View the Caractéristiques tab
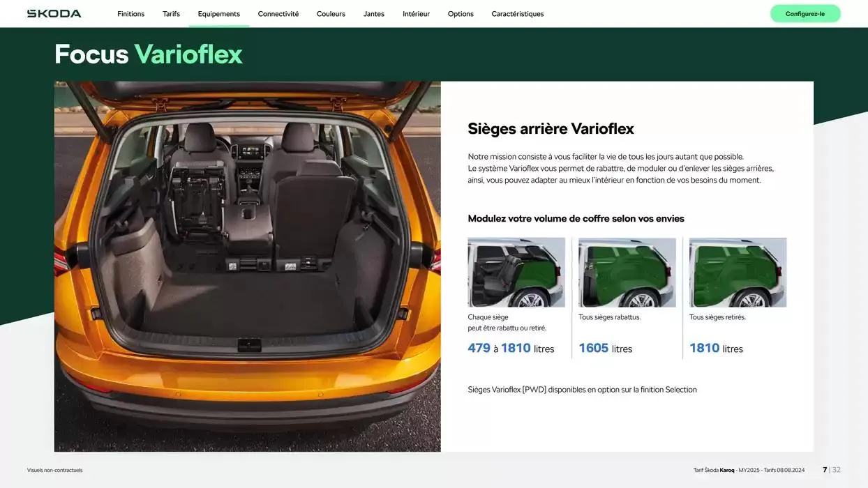868x488 pixels. click(x=517, y=14)
